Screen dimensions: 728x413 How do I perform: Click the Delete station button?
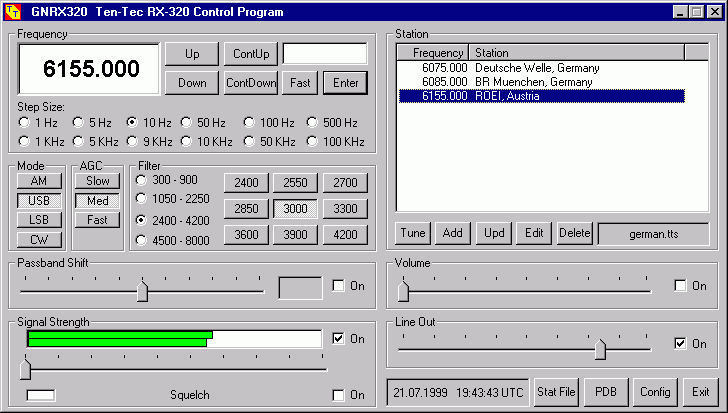tap(575, 233)
